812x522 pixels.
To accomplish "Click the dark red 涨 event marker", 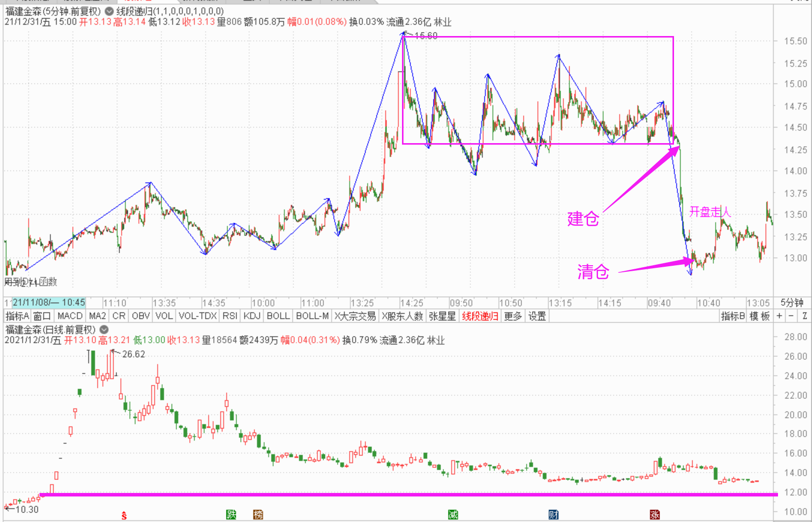I will [x=654, y=514].
